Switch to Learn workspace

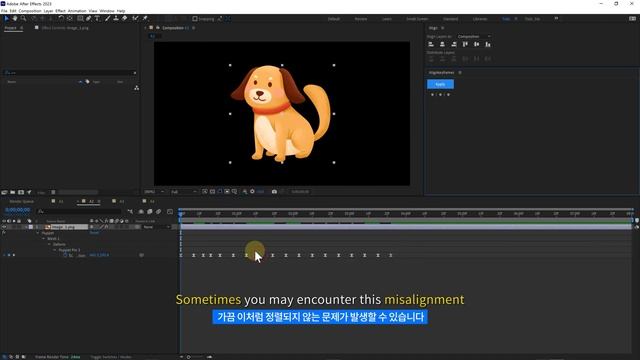pos(387,19)
